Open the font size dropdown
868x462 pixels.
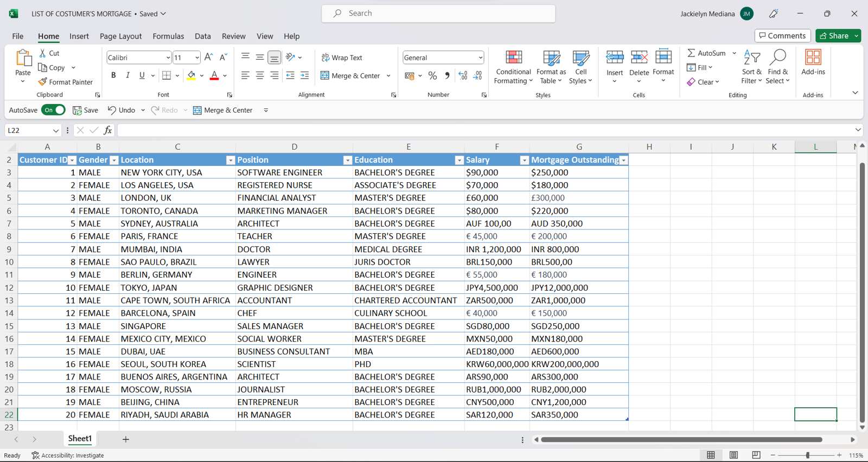tap(197, 57)
